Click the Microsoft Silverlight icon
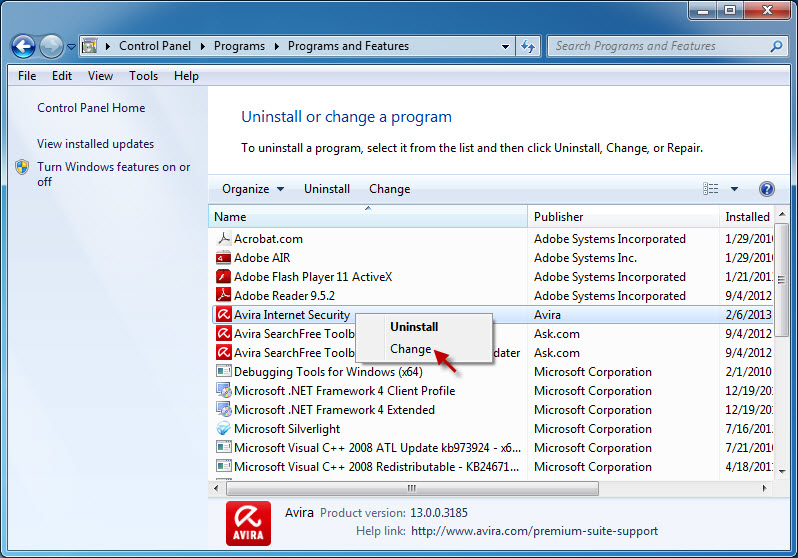The width and height of the screenshot is (798, 558). coord(223,429)
